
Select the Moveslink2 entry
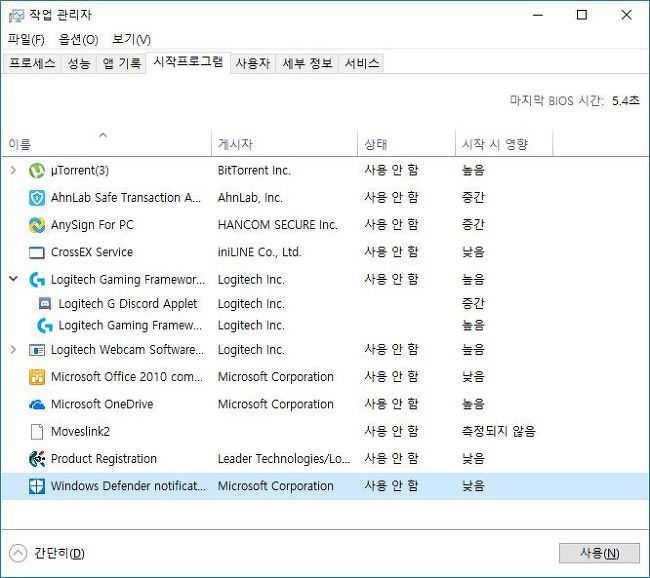click(80, 432)
